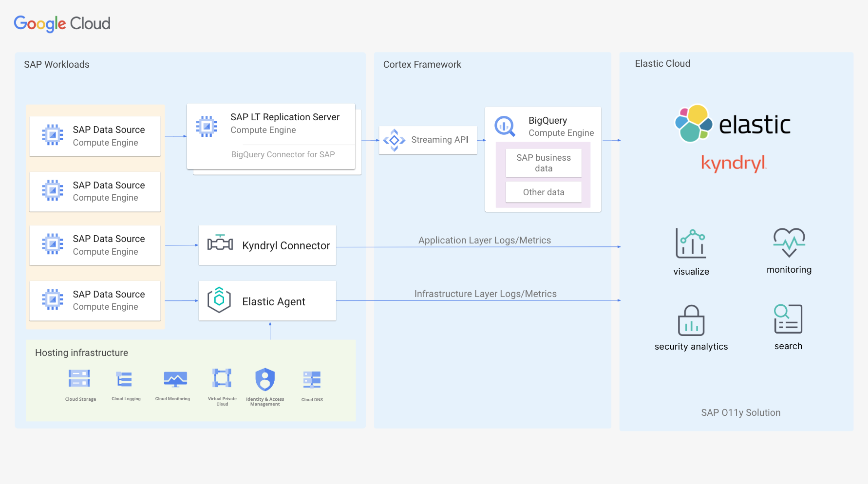Click the "Other data" box
This screenshot has width=868, height=484.
(544, 192)
